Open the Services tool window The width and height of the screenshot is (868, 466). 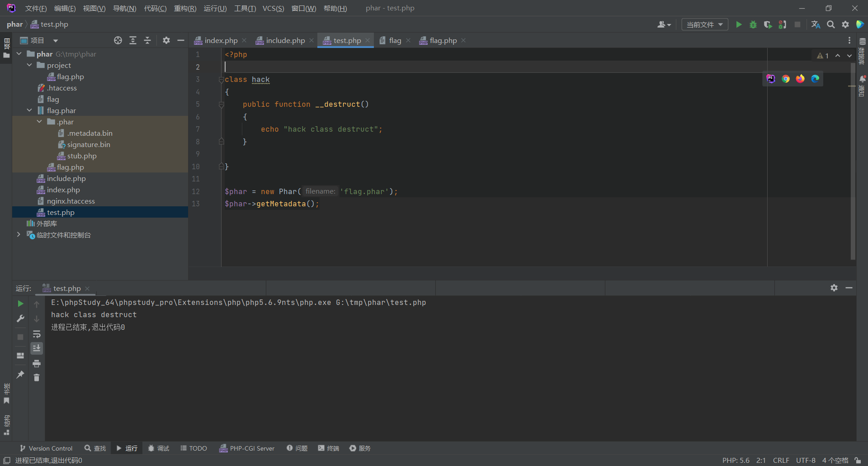coord(360,448)
